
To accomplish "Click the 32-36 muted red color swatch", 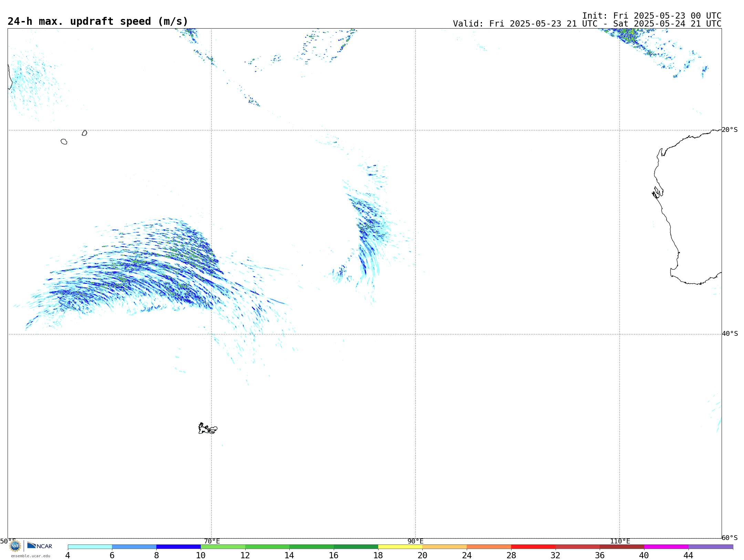I will pyautogui.click(x=578, y=547).
